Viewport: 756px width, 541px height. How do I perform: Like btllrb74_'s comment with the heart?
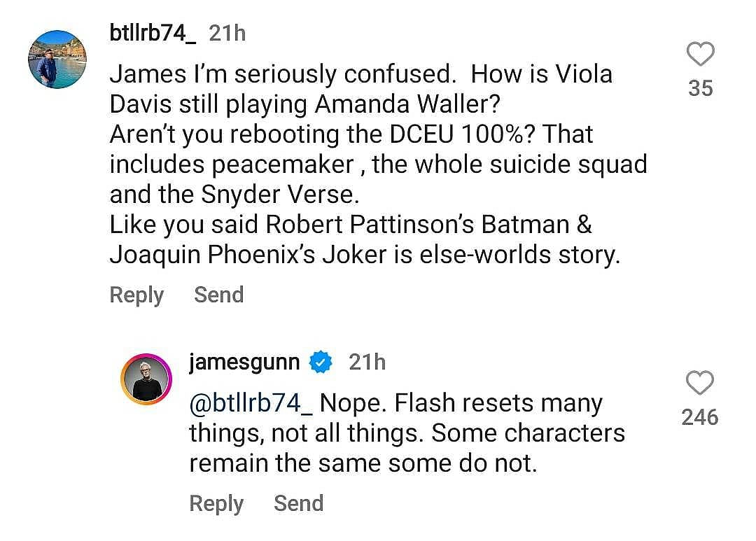tap(700, 55)
